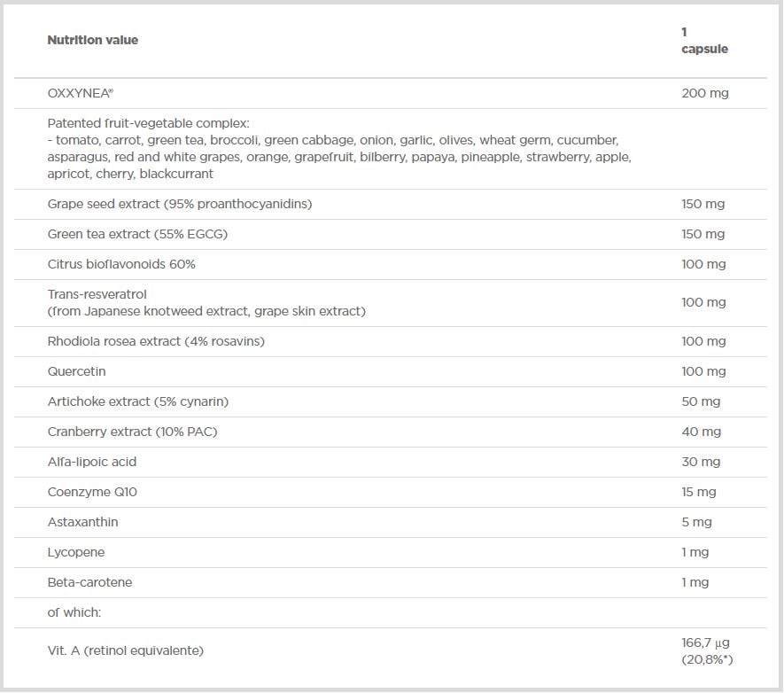The width and height of the screenshot is (784, 693).
Task: Select Vit. A retinol equivalente value
Action: coord(707,651)
